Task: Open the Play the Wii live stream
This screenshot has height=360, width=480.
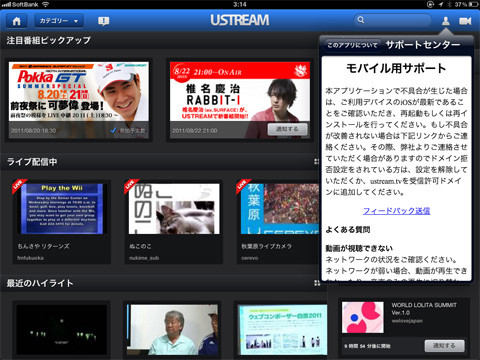Action: 62,209
